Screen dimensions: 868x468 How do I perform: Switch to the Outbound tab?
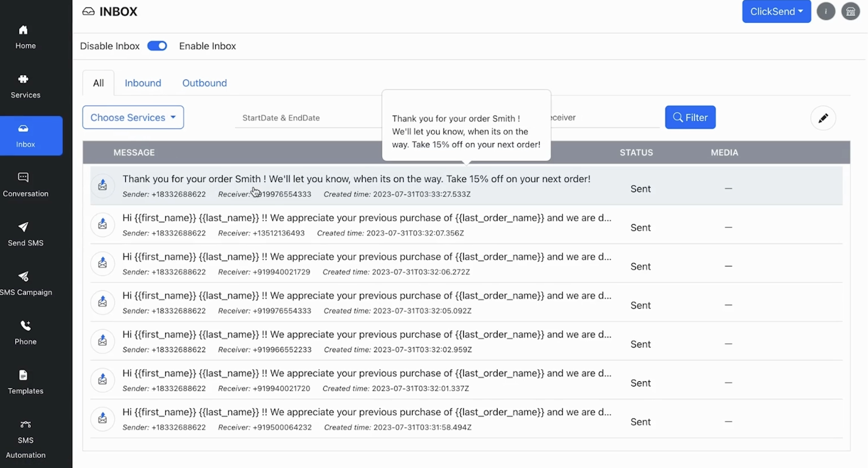pyautogui.click(x=205, y=83)
